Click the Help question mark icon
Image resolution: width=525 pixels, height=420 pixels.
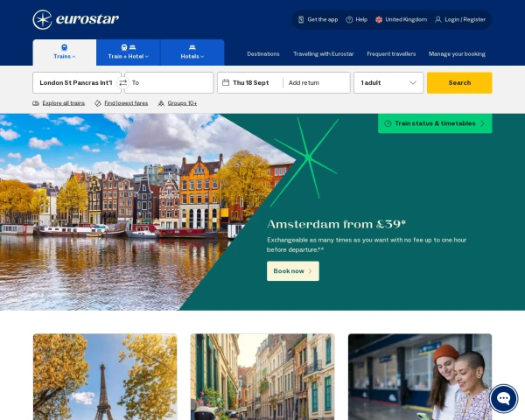pos(349,19)
